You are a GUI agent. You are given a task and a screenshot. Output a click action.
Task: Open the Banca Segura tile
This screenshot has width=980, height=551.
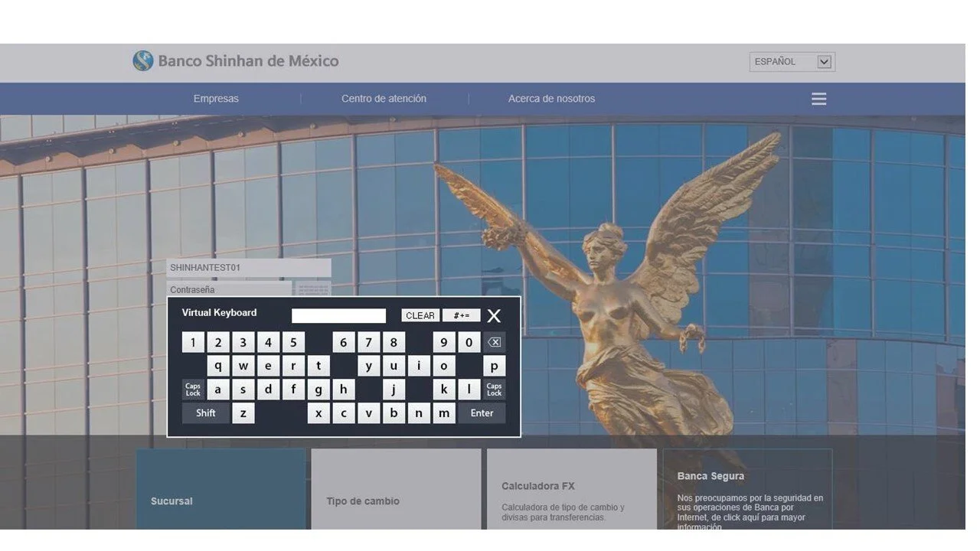(748, 489)
